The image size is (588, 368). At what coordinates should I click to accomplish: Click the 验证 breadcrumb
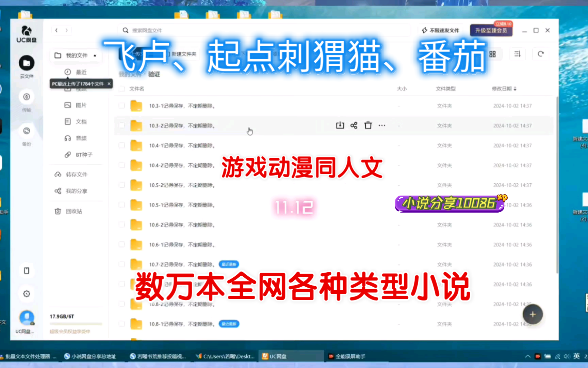tap(154, 74)
